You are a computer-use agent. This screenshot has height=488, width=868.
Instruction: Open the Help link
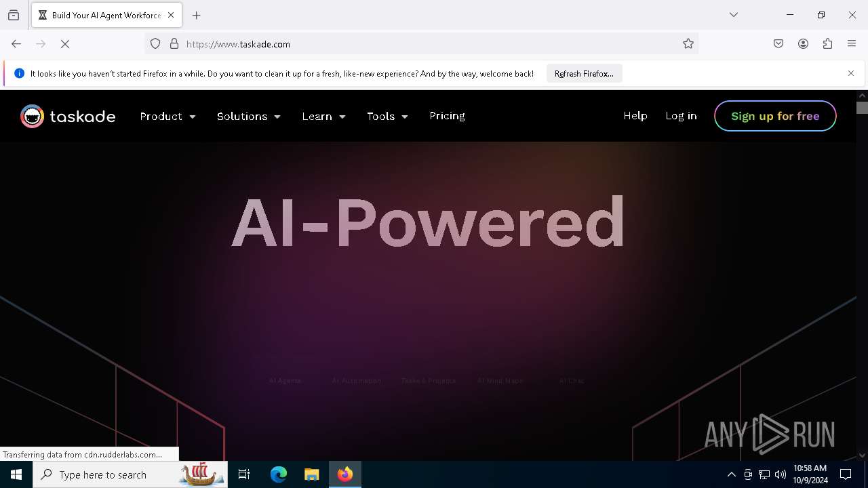point(635,116)
